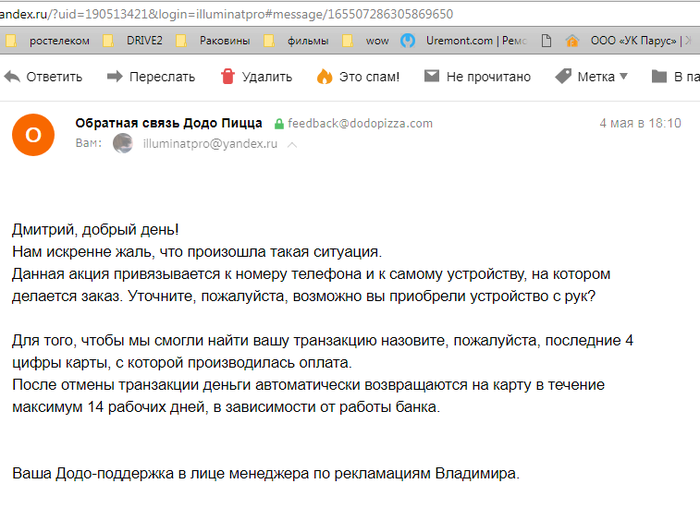Click the feedback@dodopizza.com sender address
Image resolution: width=700 pixels, height=508 pixels.
click(359, 124)
